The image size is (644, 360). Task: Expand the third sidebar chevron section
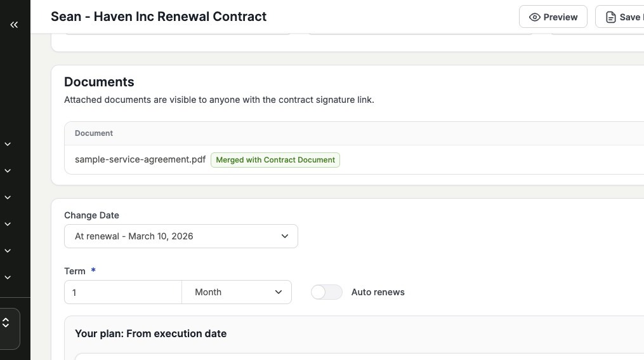click(x=8, y=197)
